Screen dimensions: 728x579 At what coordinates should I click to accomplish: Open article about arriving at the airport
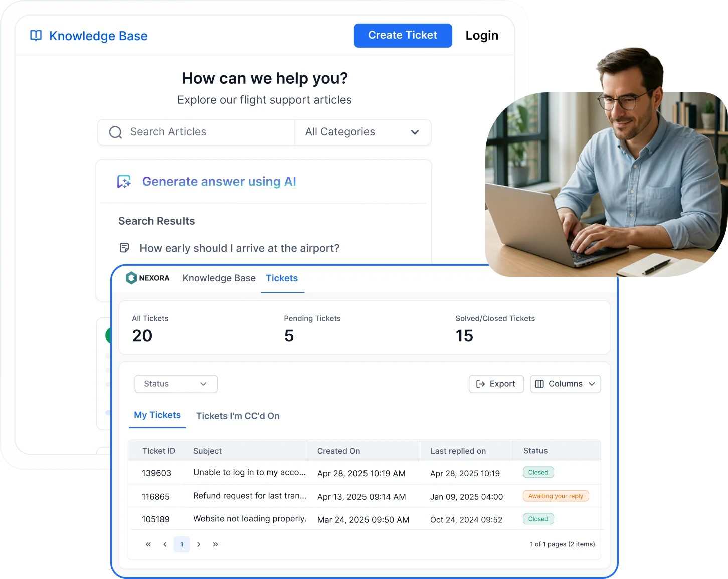[240, 248]
